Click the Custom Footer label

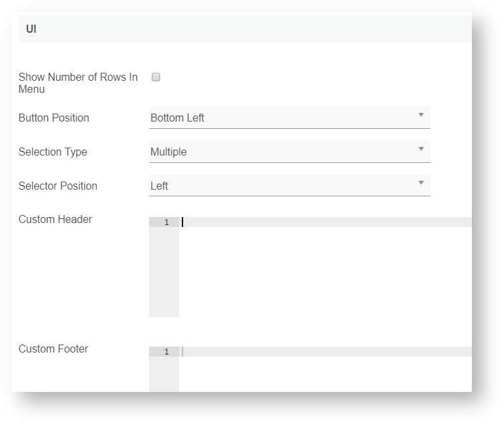(53, 349)
